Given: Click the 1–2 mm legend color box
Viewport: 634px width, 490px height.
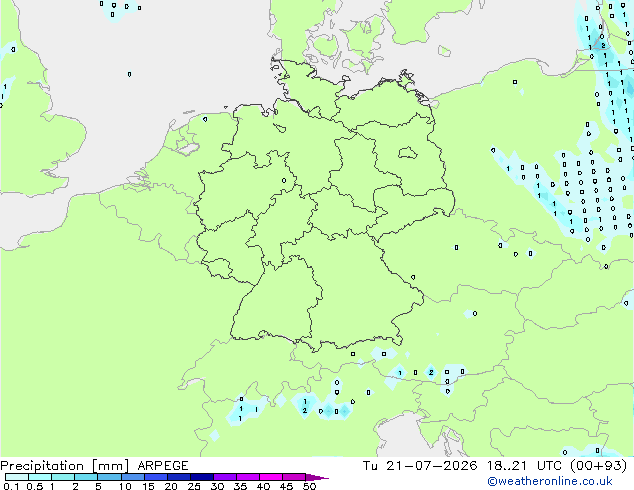Looking at the screenshot, I should (63, 477).
